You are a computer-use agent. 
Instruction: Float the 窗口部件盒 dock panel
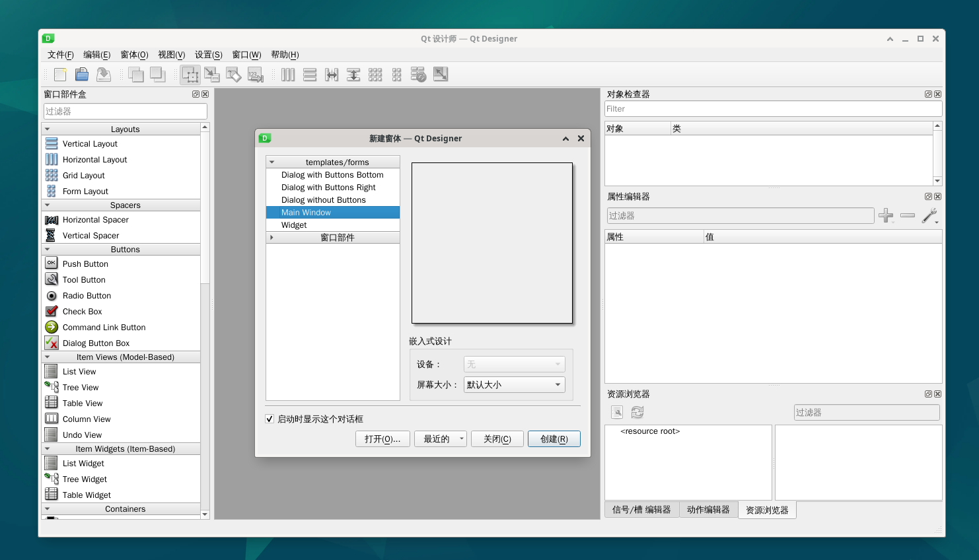tap(196, 94)
